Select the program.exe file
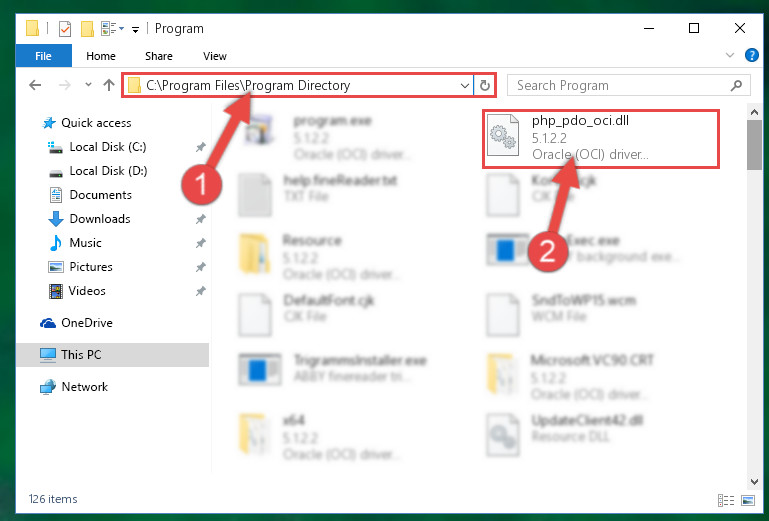 coord(329,137)
